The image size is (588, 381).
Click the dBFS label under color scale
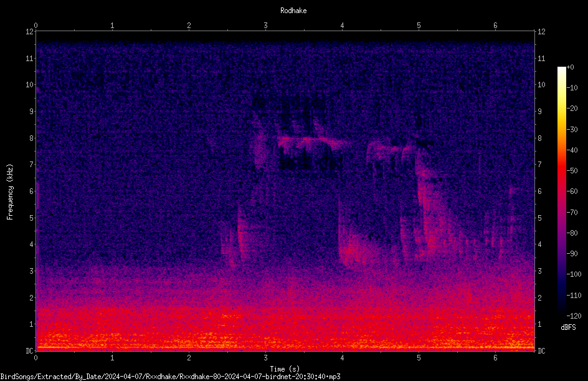click(x=568, y=327)
